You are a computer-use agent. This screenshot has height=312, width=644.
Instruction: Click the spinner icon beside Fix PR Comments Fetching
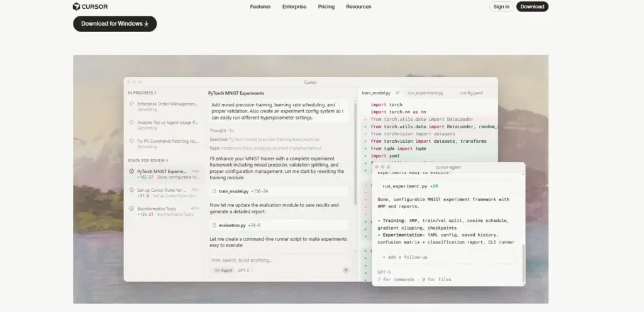click(131, 141)
